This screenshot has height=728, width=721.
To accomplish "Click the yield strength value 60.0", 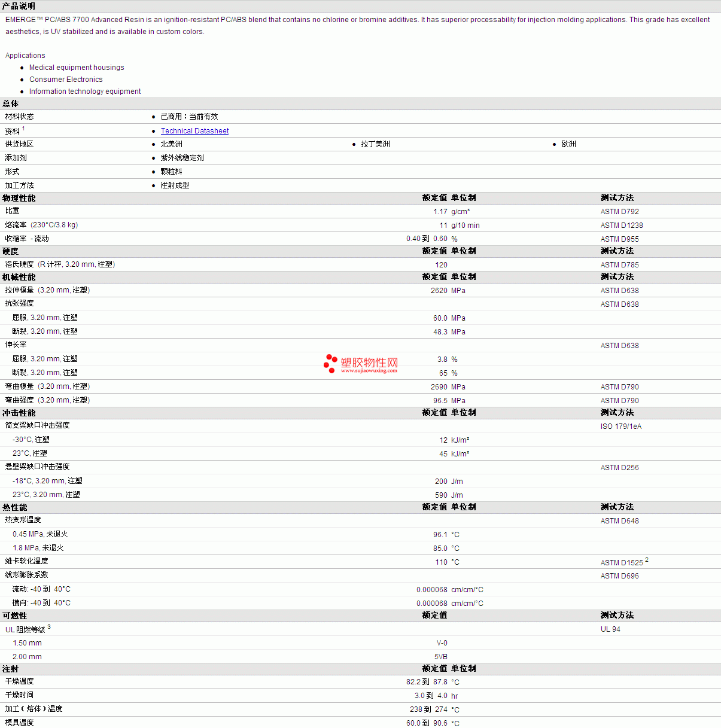I will point(440,318).
